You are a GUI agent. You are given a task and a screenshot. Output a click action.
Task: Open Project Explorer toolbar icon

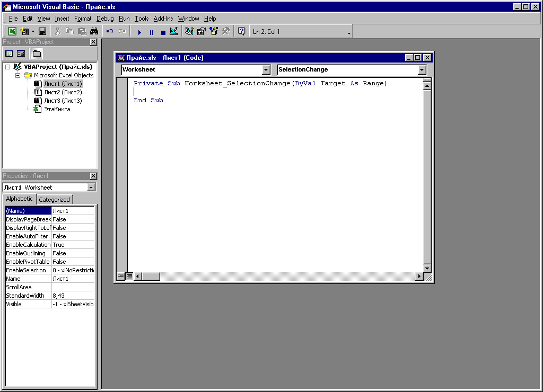[189, 31]
